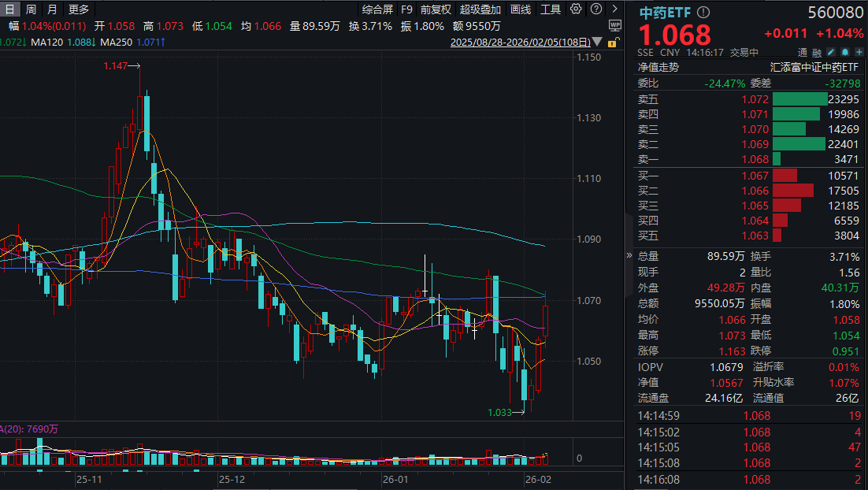Select the pencil annotation icon at top right

click(x=831, y=52)
